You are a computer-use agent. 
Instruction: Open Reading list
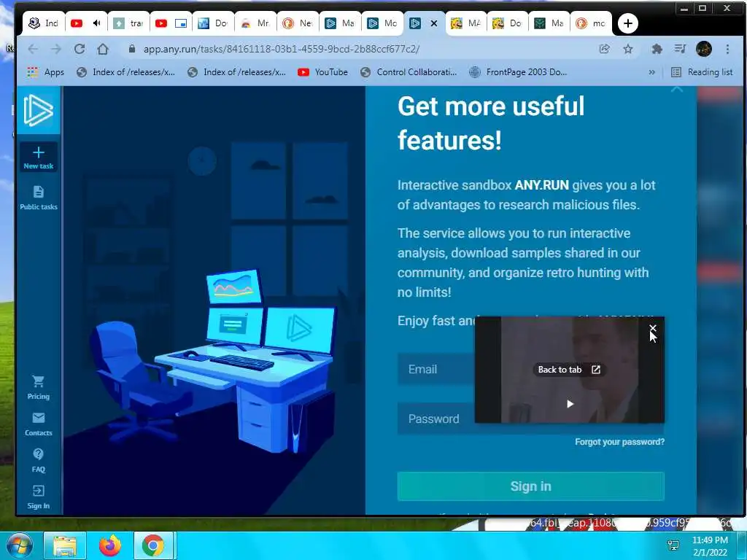(702, 72)
